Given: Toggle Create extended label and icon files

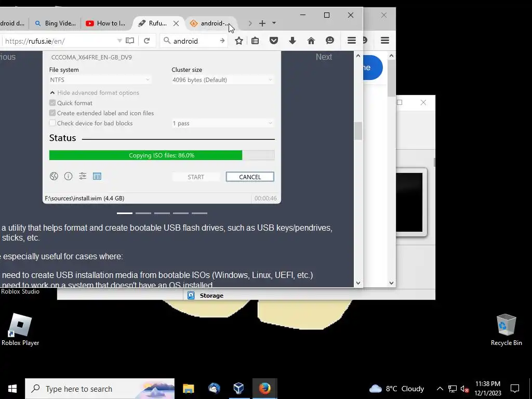Looking at the screenshot, I should pos(52,113).
